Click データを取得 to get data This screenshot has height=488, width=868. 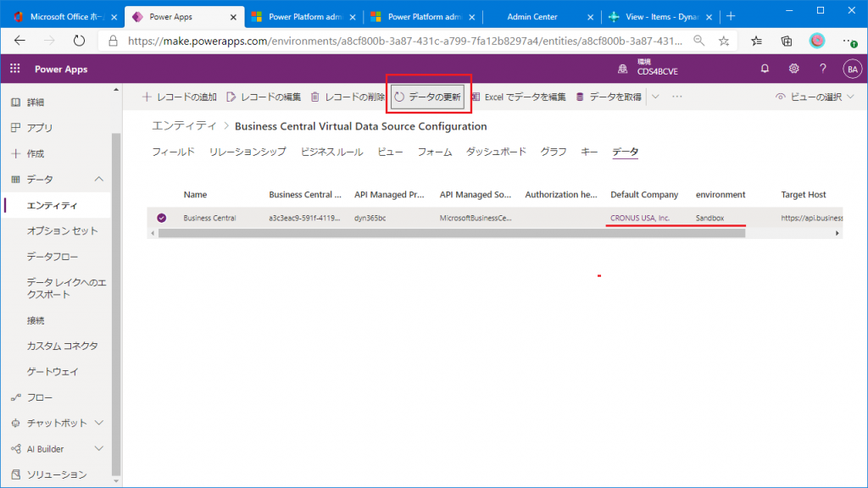609,97
